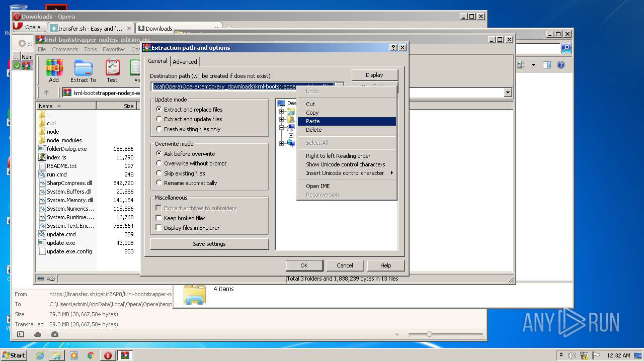Open Explorer view options dropdown arrow
The width and height of the screenshot is (644, 362).
pos(533,65)
